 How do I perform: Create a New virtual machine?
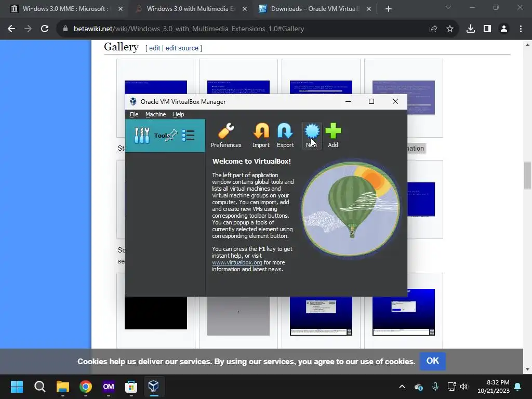click(312, 136)
